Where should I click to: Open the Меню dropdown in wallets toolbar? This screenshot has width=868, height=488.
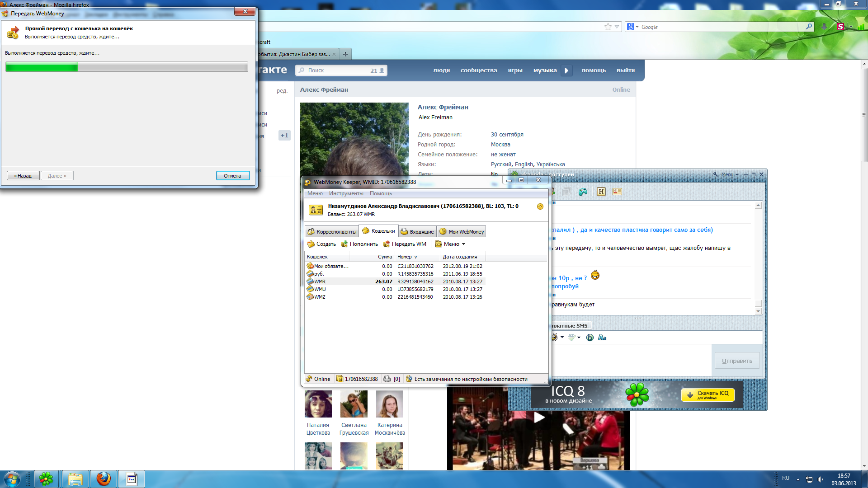(x=450, y=244)
